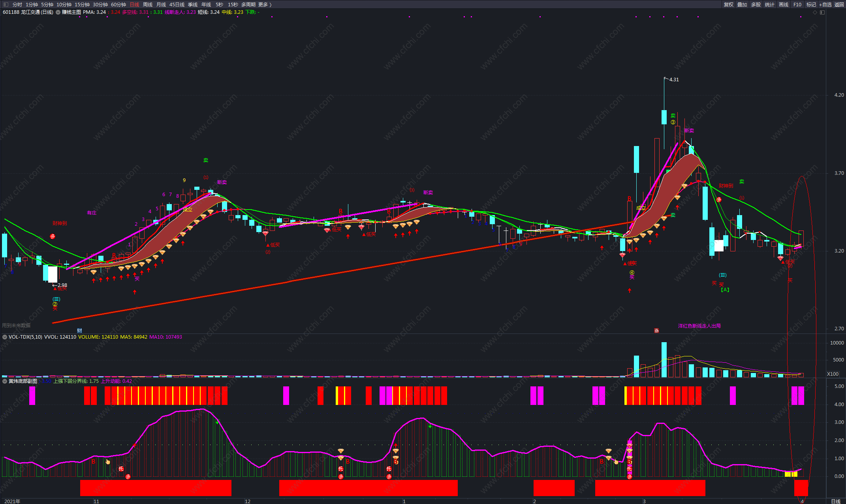The width and height of the screenshot is (846, 504).
Task: Open the 画线 drawing tools
Action: pyautogui.click(x=784, y=4)
